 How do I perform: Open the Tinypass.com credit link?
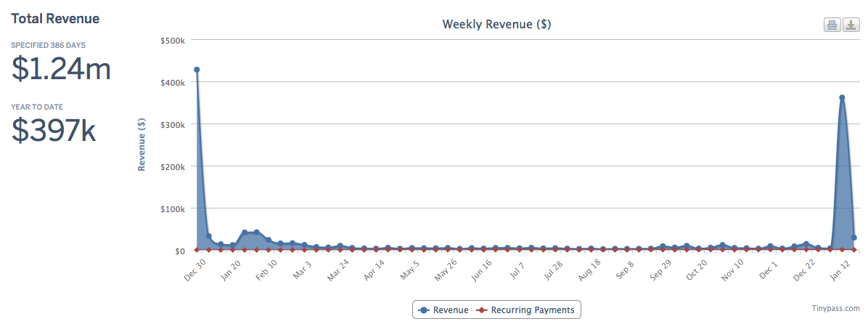pos(836,309)
